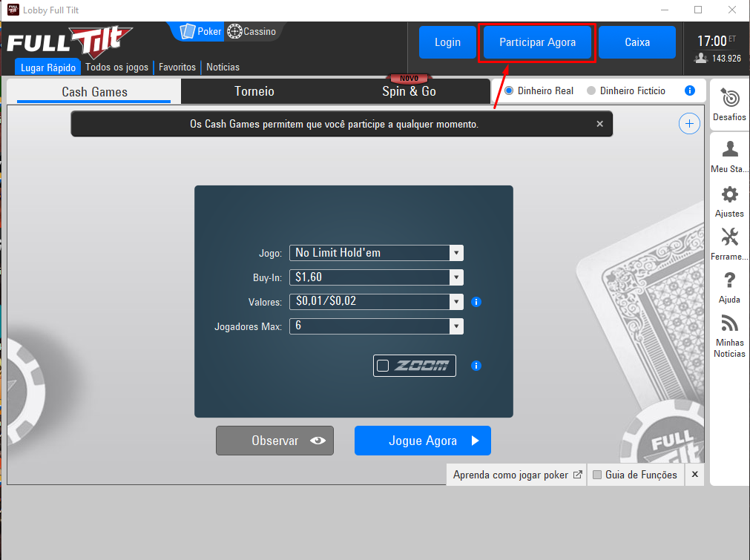Open Todos os jogos tab

[x=116, y=67]
